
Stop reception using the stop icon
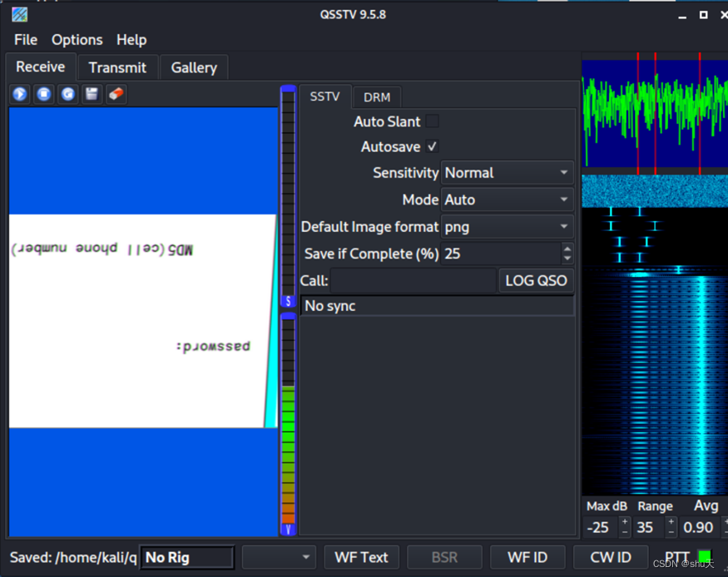[43, 94]
